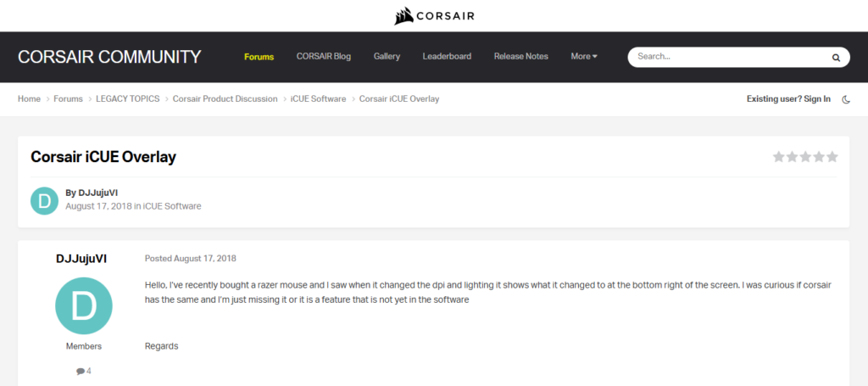
Task: Click the CORSAIR COMMUNITY title
Action: point(109,57)
